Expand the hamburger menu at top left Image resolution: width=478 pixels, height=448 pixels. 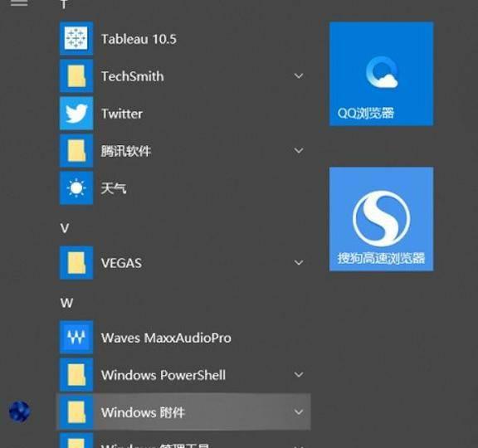click(19, 2)
